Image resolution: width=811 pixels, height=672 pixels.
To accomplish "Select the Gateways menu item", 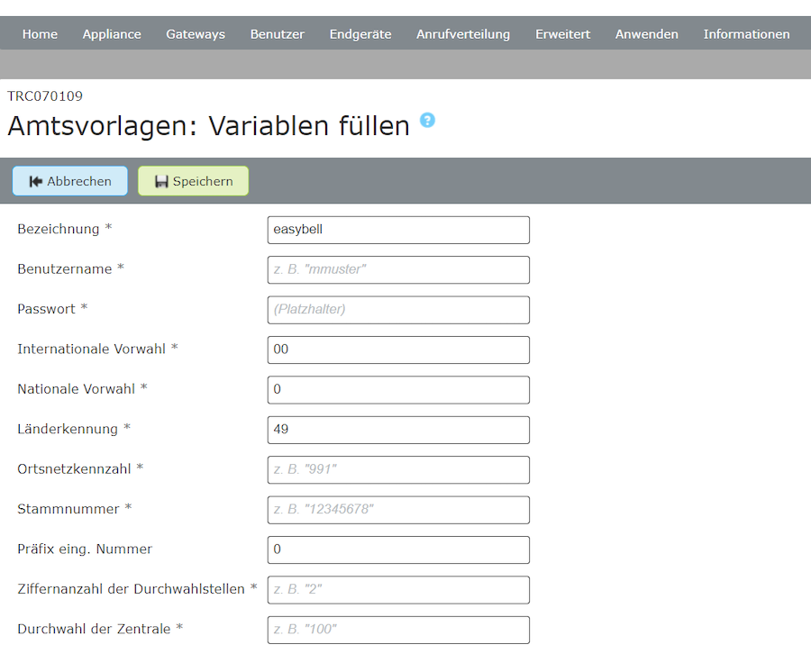I will click(196, 34).
